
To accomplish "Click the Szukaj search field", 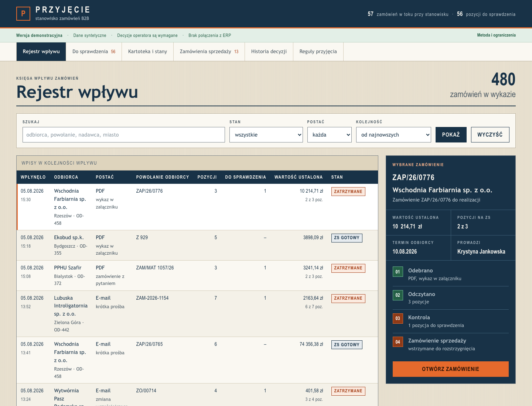I will click(124, 135).
